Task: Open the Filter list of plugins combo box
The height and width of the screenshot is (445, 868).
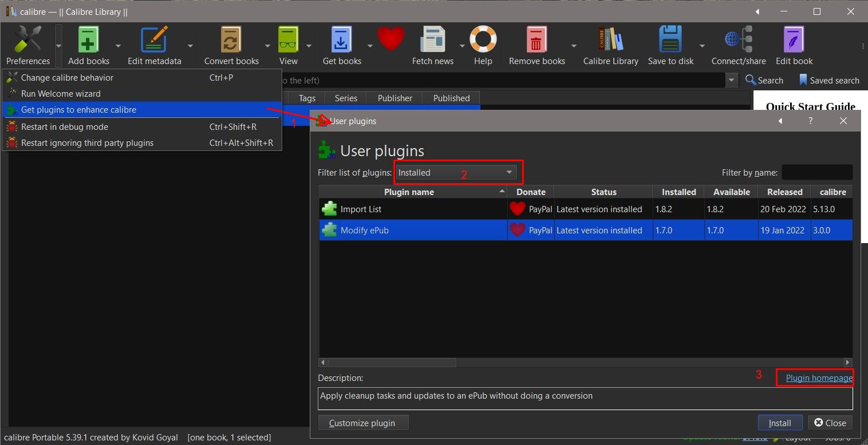Action: click(456, 172)
